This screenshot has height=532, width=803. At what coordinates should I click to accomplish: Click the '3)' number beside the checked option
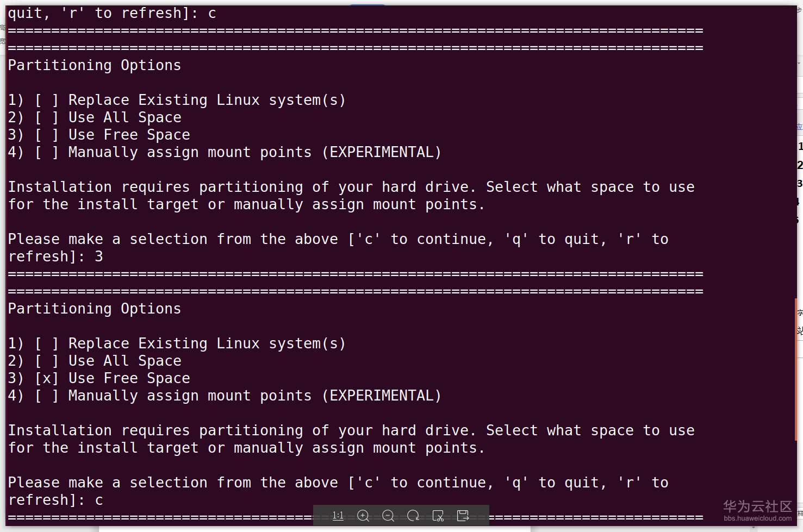click(x=16, y=378)
